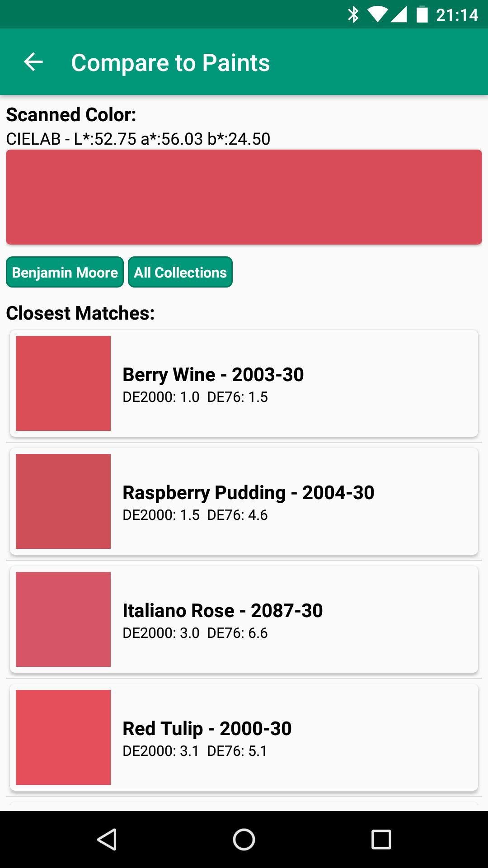Image resolution: width=488 pixels, height=868 pixels.
Task: Open the Benjamin Moore brand selector
Action: pyautogui.click(x=65, y=272)
